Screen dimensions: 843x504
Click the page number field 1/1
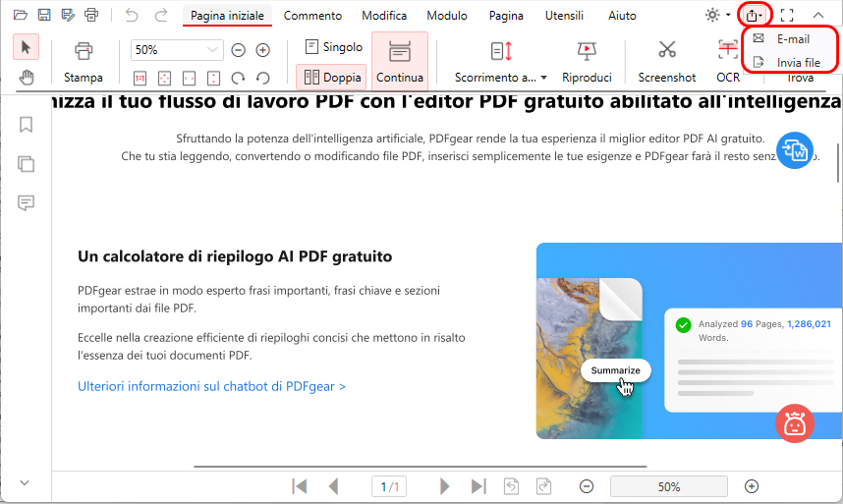389,486
